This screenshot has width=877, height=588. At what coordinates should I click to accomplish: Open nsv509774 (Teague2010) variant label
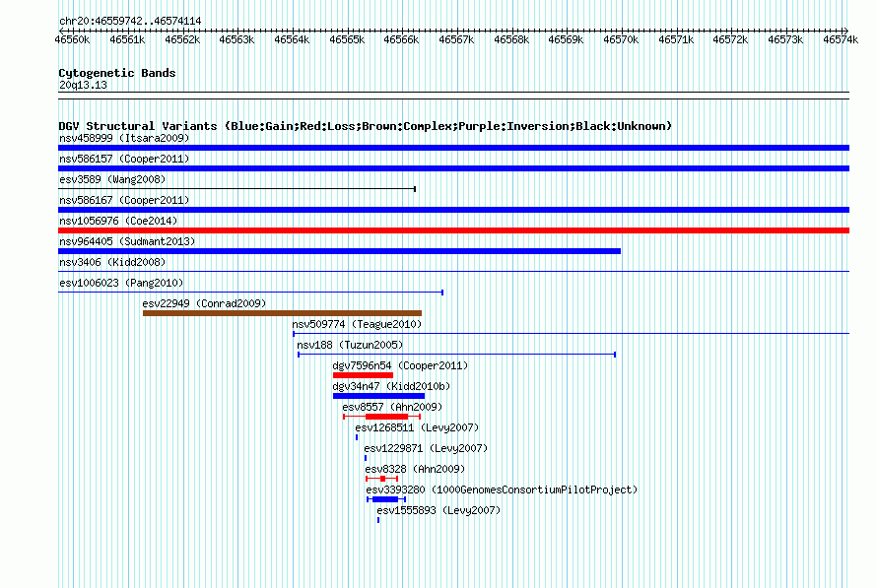point(357,324)
